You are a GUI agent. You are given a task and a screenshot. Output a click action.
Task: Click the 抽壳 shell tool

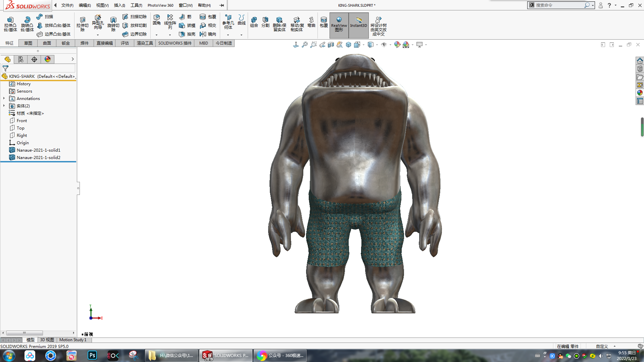[187, 34]
